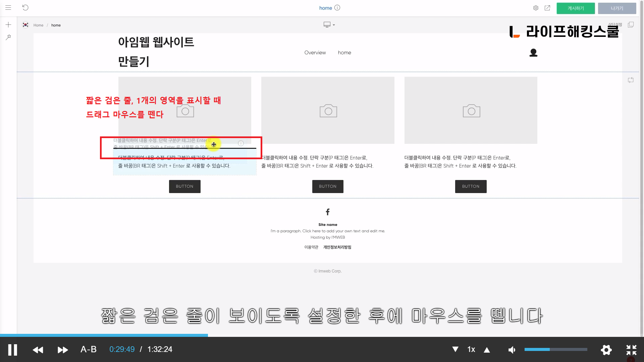Toggle A-B repeat mode
This screenshot has width=644, height=362.
pyautogui.click(x=89, y=349)
